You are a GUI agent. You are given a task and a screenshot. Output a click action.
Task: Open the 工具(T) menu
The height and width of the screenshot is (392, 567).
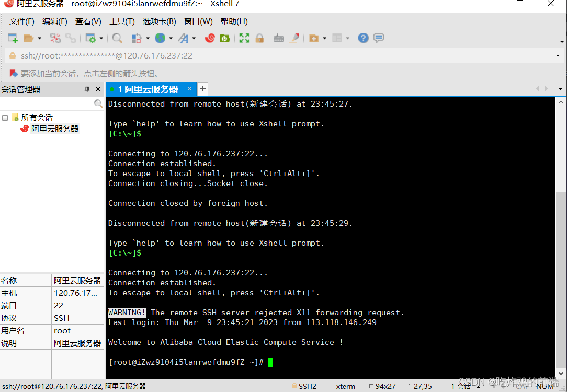(122, 21)
